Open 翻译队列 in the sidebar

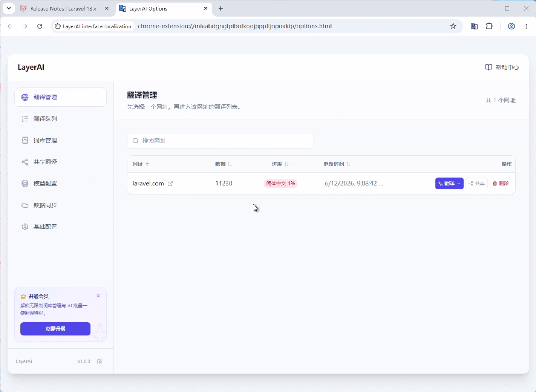60,119
